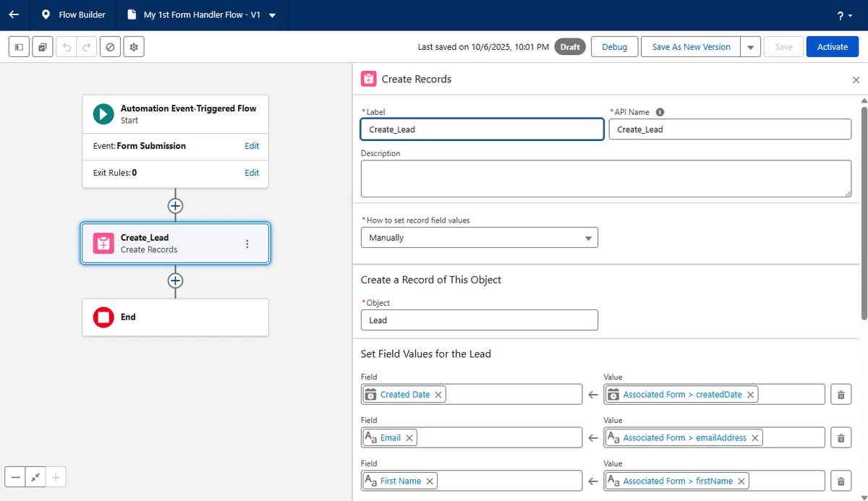Click the Label input field
Viewport: 868px width, 501px height.
click(x=482, y=129)
